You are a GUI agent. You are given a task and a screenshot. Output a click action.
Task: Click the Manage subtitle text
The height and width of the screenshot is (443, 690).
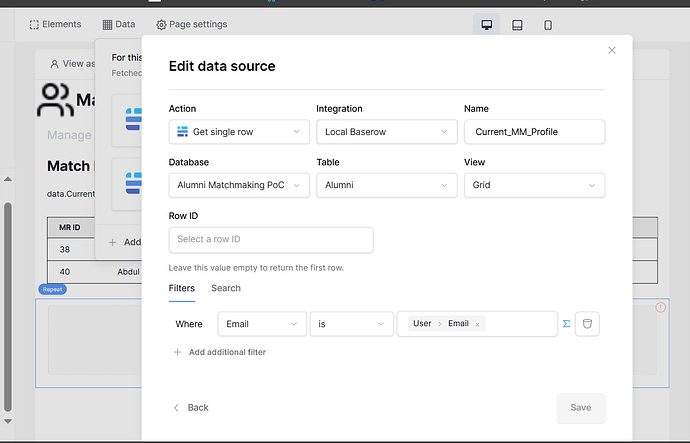(x=69, y=135)
